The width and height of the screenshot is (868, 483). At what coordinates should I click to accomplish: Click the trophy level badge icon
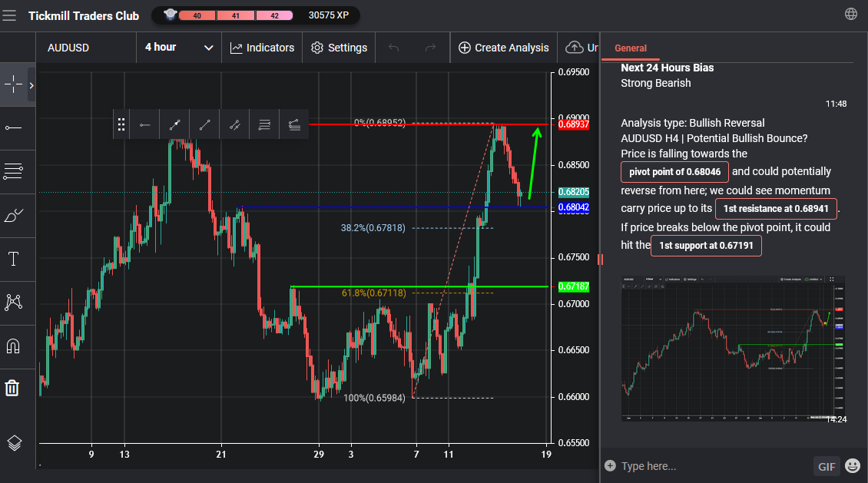(170, 15)
